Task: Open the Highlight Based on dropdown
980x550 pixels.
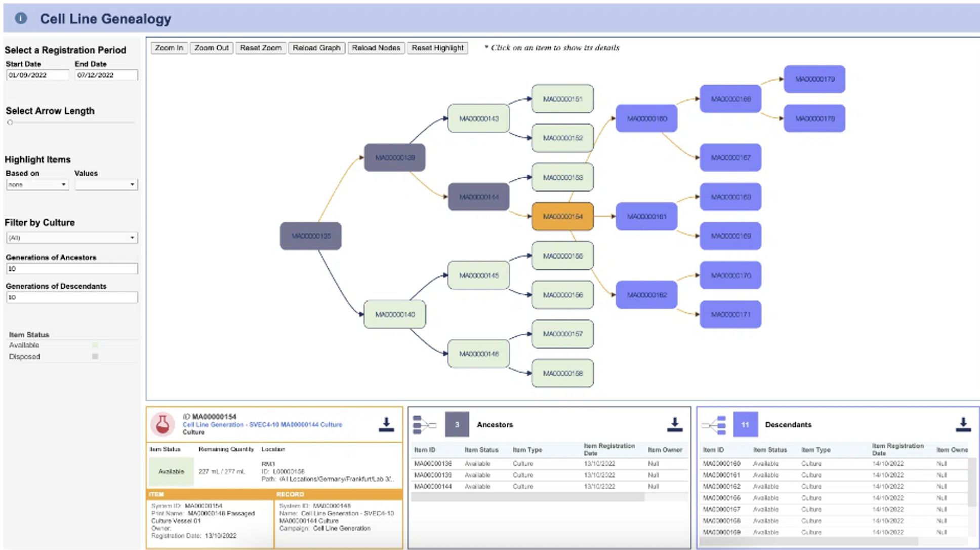Action: (x=37, y=185)
